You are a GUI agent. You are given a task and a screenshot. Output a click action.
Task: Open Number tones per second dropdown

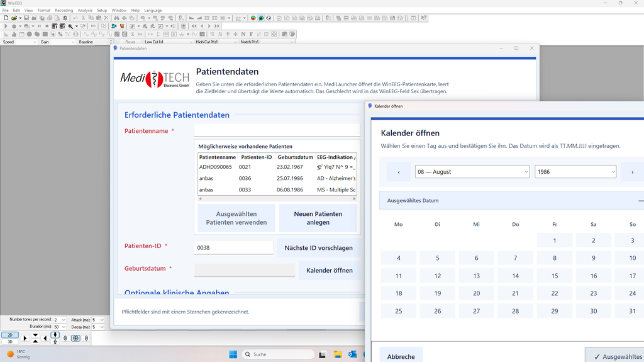click(x=60, y=320)
